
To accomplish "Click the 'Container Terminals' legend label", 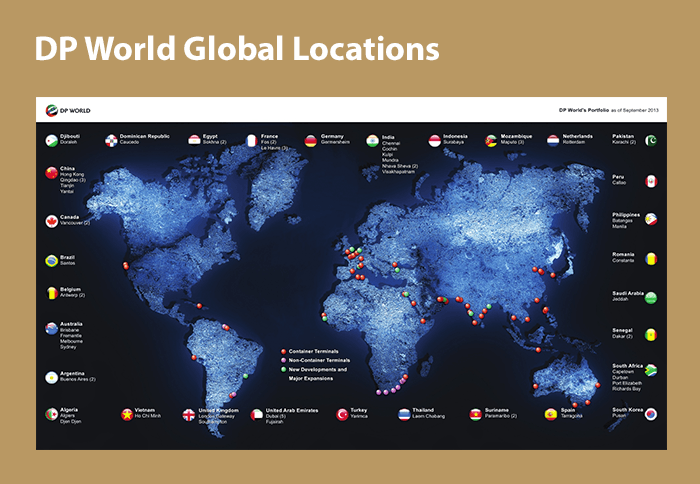I will (313, 351).
